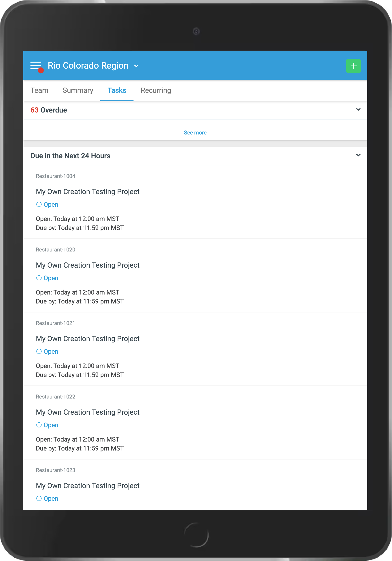Collapse the 63 Overdue section
The image size is (392, 561).
click(x=358, y=110)
